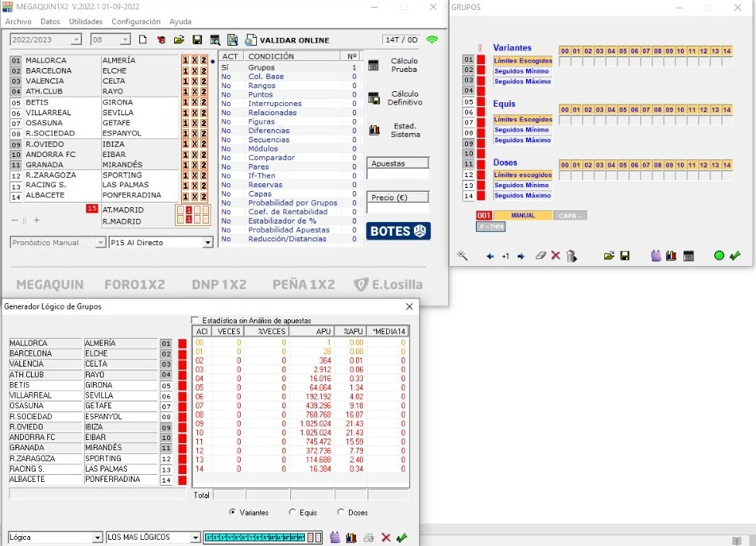
Task: Click the red X icon in Grupos toolbar
Action: pyautogui.click(x=556, y=255)
